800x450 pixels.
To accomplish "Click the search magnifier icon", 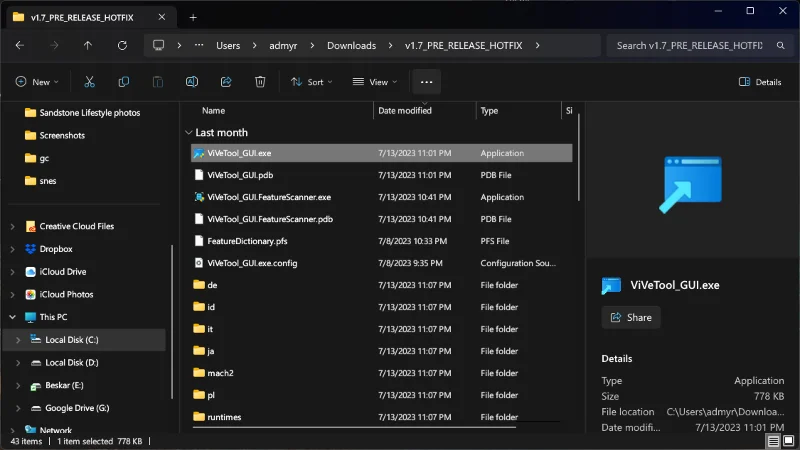I will coord(781,45).
